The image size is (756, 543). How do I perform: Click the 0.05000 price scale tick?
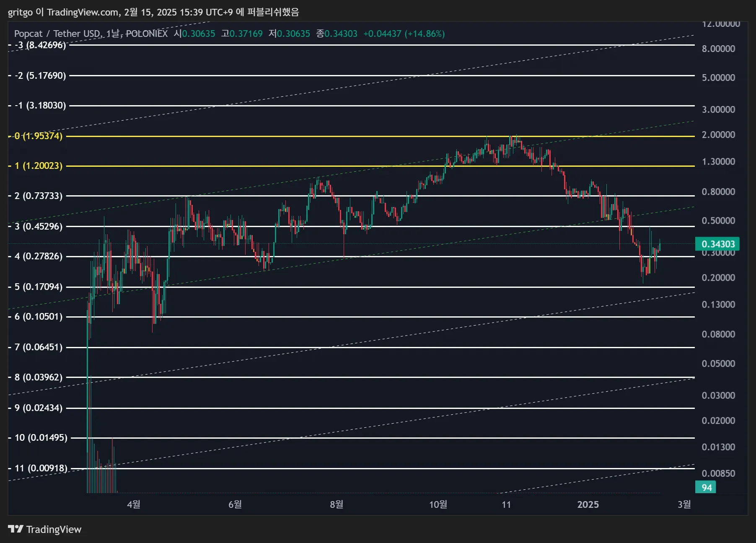coord(718,363)
